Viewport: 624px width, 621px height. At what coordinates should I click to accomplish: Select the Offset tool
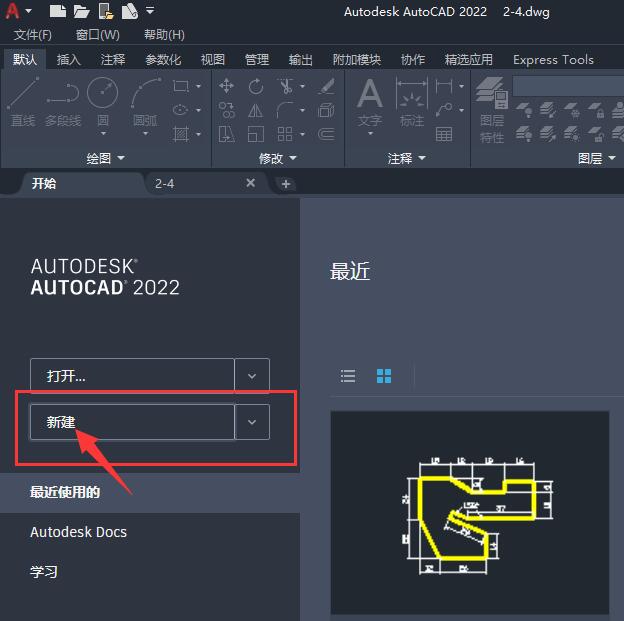[326, 134]
